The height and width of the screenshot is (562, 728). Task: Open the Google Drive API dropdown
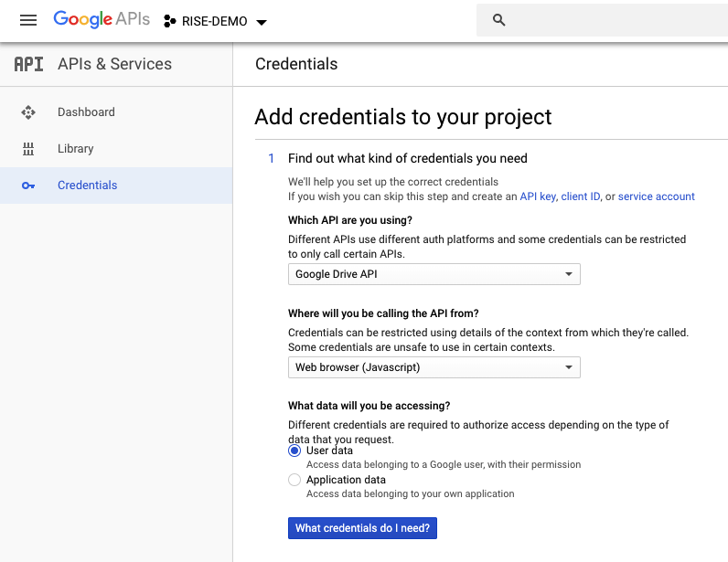tap(434, 274)
